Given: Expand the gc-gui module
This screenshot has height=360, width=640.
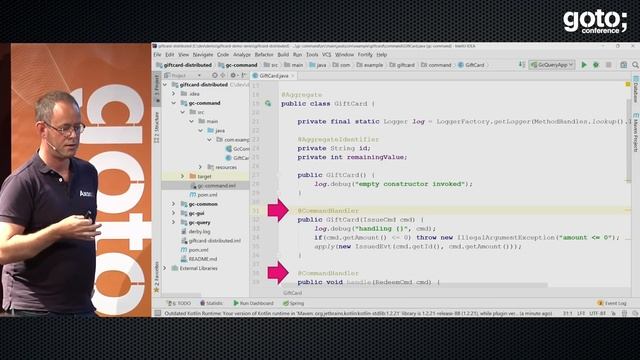Looking at the screenshot, I should click(173, 213).
